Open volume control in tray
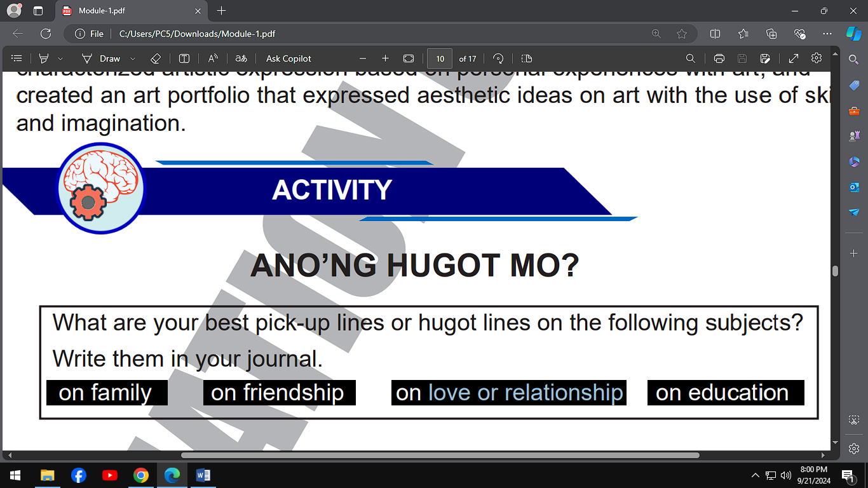Image resolution: width=868 pixels, height=488 pixels. [x=785, y=475]
